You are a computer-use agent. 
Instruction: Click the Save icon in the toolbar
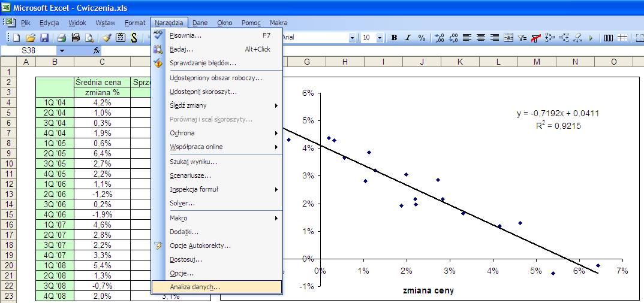44,38
